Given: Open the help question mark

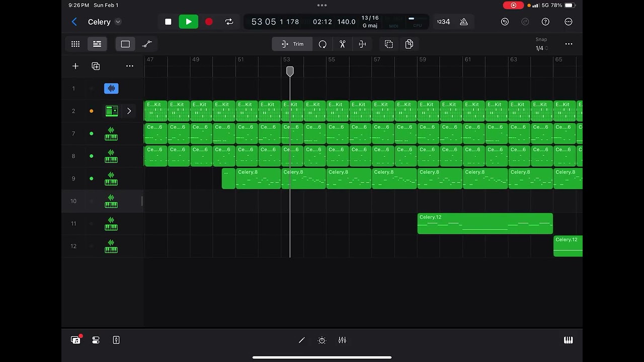Looking at the screenshot, I should [545, 22].
